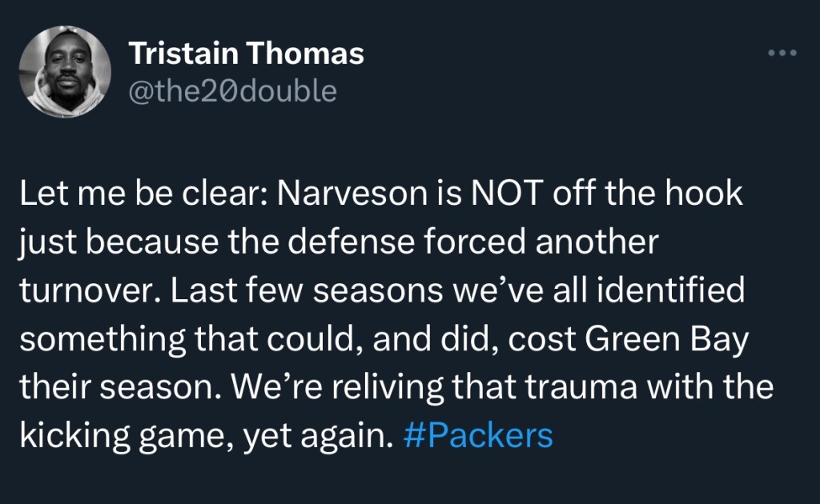Click Tristain Thomas's profile picture
Screen dimensions: 820x504
click(64, 72)
